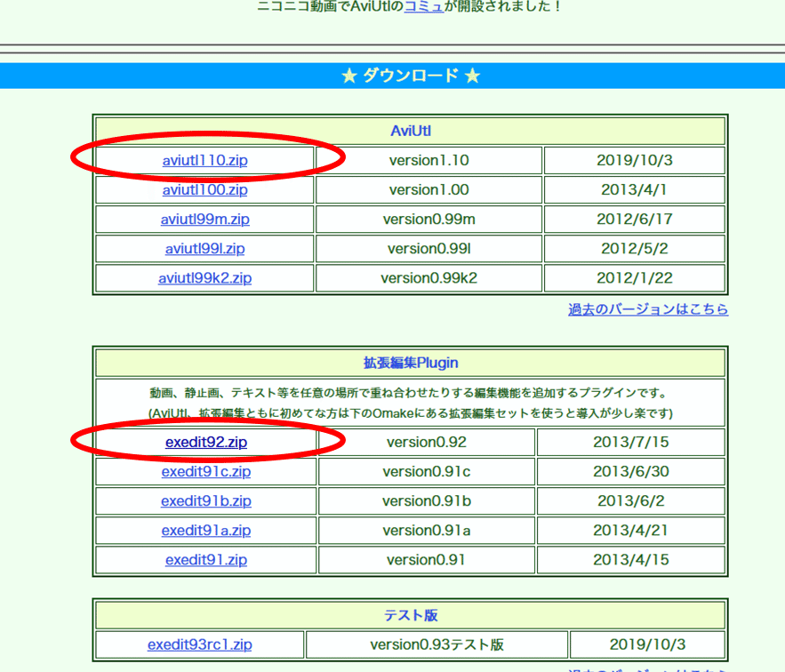
Task: Click the version0.99l cell
Action: pos(429,248)
